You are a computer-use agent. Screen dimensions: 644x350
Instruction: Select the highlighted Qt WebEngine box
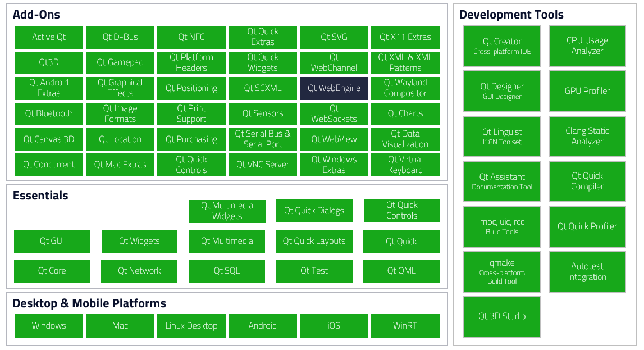[x=334, y=88]
